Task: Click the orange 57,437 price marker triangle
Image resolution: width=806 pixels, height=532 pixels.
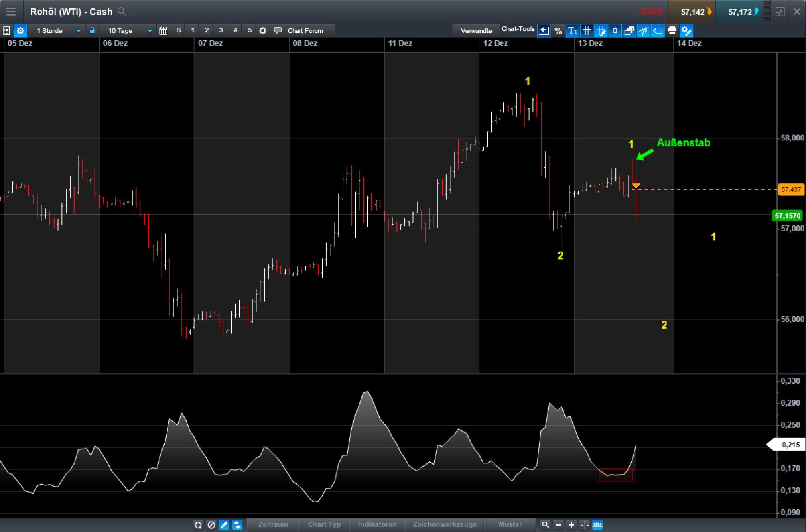Action: pos(637,186)
